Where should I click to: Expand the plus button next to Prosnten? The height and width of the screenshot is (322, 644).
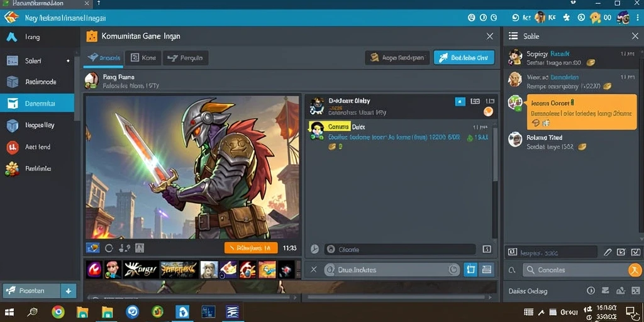pyautogui.click(x=68, y=291)
